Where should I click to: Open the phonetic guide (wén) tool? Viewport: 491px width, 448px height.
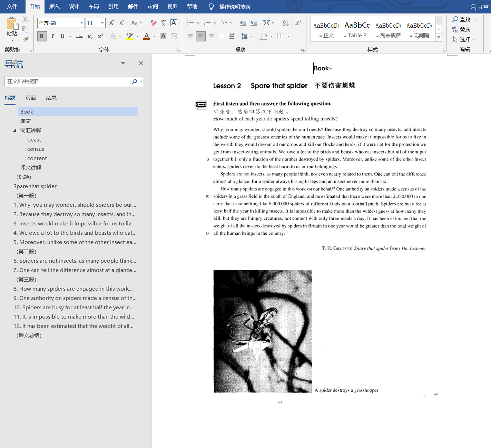(x=164, y=23)
